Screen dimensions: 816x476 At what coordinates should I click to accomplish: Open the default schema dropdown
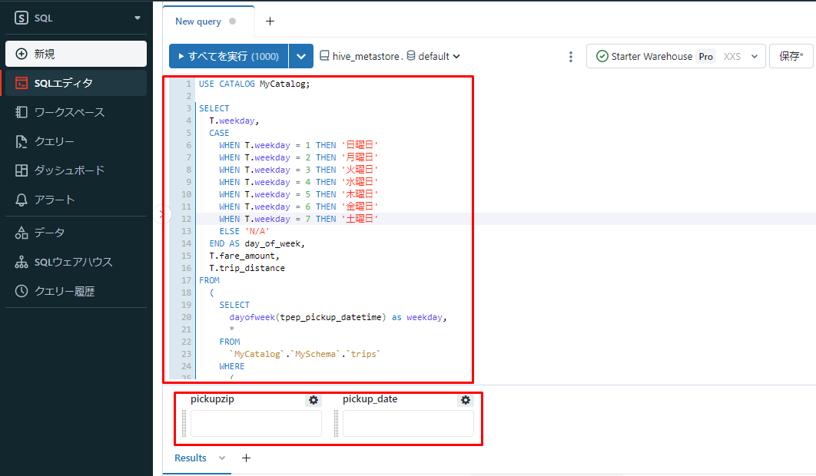click(433, 57)
